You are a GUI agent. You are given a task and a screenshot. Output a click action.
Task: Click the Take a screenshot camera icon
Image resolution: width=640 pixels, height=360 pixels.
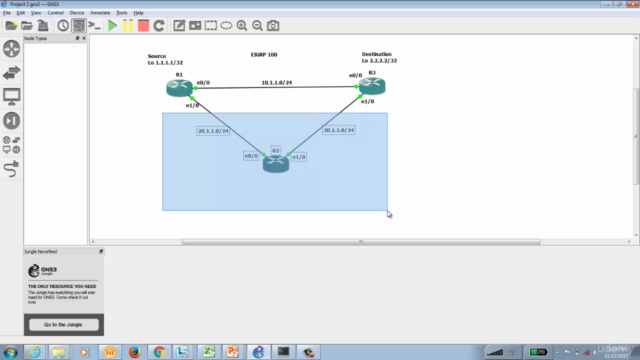pyautogui.click(x=273, y=26)
